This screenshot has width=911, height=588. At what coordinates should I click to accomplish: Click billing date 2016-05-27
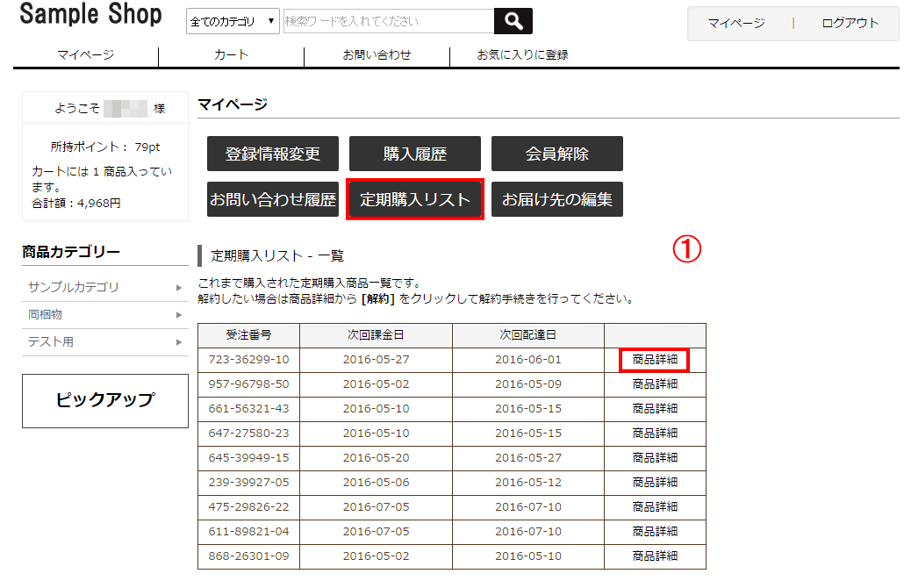point(376,360)
